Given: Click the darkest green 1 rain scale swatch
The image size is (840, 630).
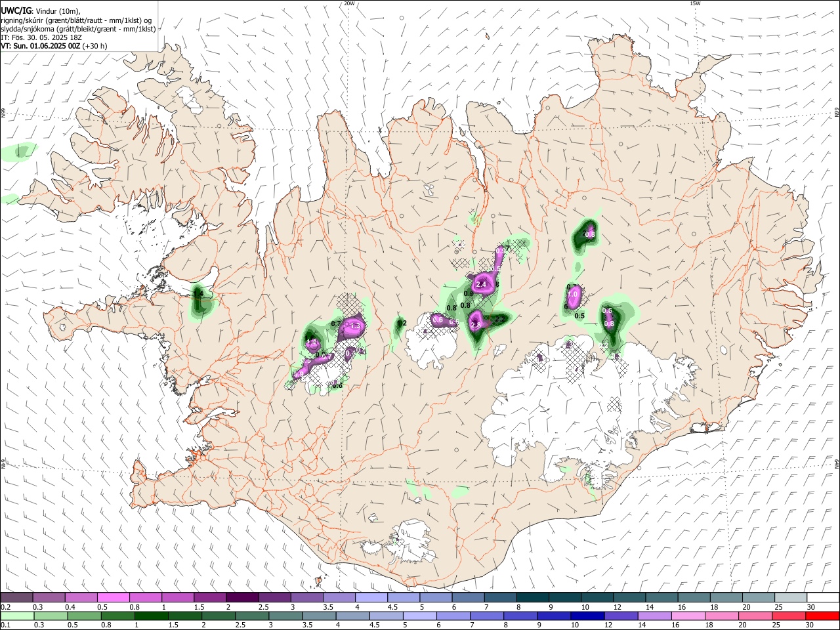Looking at the screenshot, I should 151,616.
